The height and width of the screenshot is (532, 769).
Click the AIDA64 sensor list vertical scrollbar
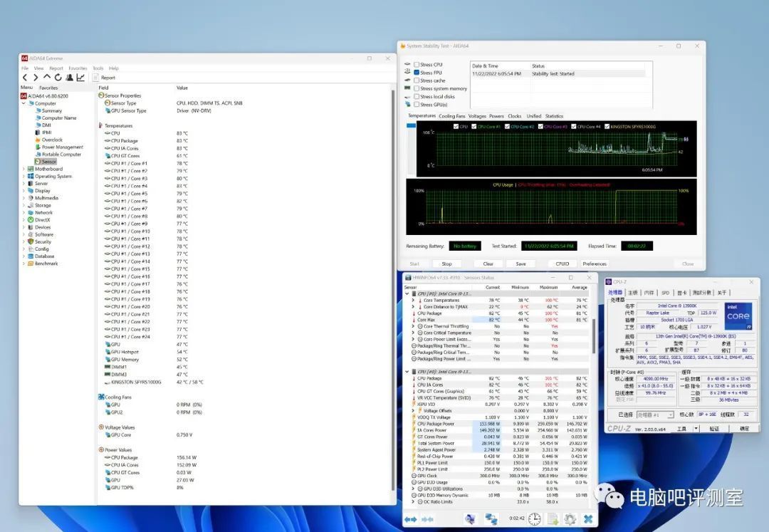[x=392, y=289]
